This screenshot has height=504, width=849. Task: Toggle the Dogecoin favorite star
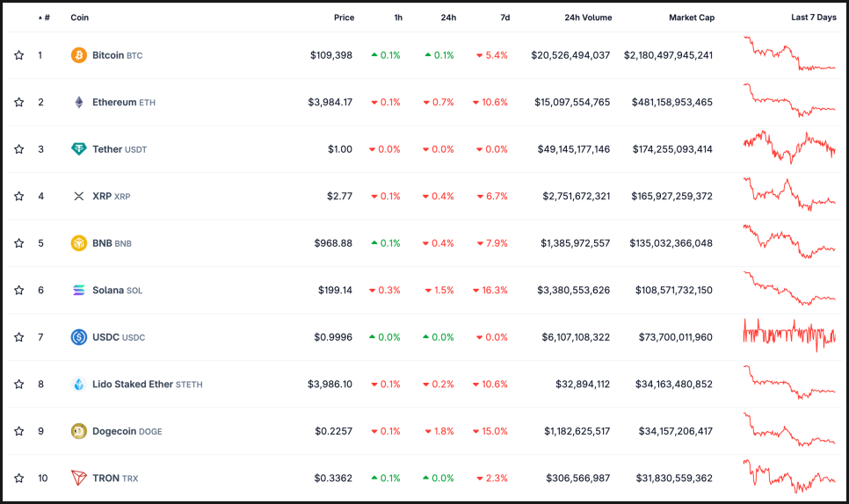click(19, 431)
